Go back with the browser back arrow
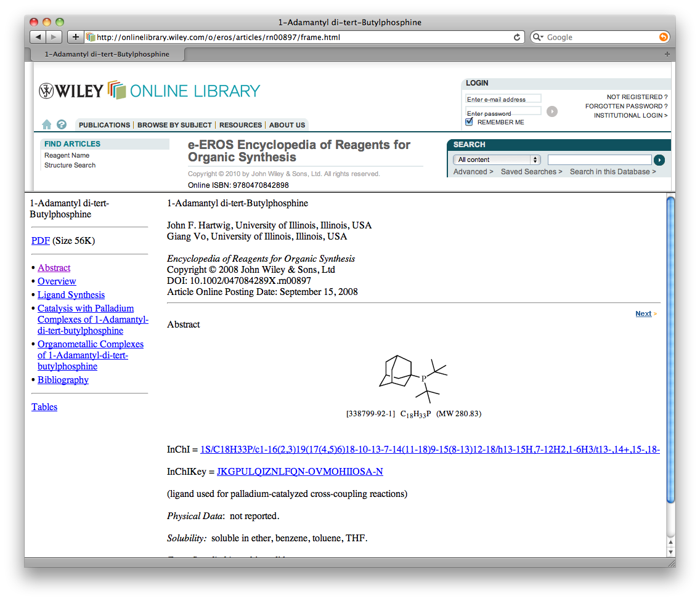This screenshot has width=700, height=601. (38, 37)
